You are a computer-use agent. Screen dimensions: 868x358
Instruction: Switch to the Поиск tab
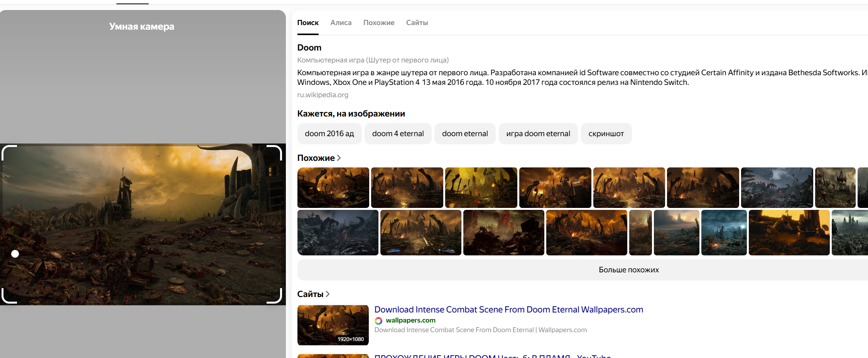(x=308, y=23)
